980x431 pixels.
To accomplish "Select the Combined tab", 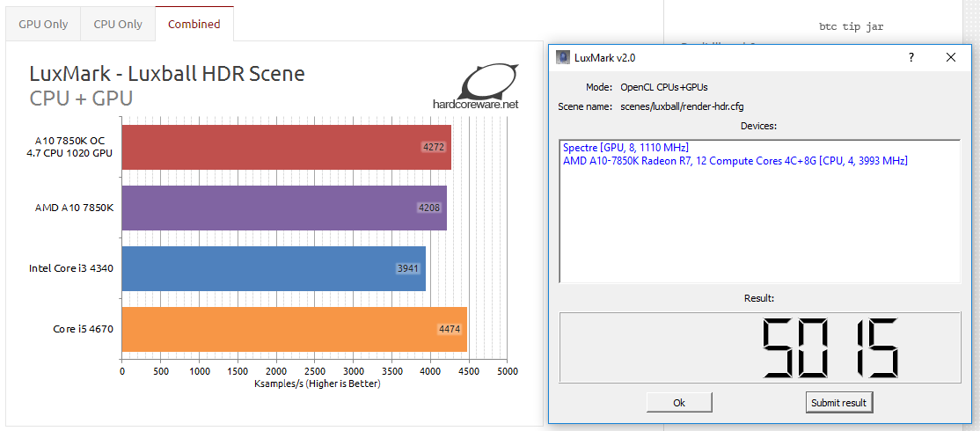I will pos(194,25).
